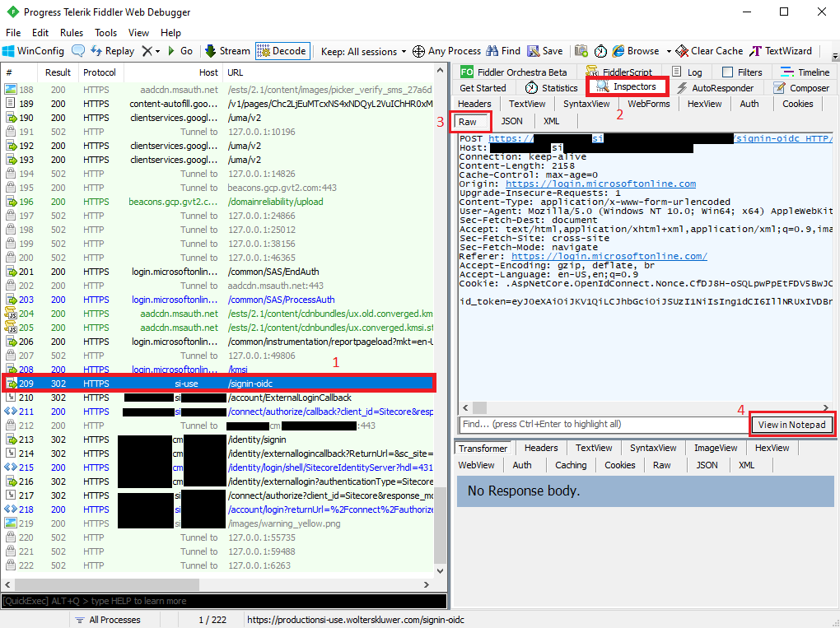Select response Caching tab
This screenshot has width=840, height=628.
571,465
